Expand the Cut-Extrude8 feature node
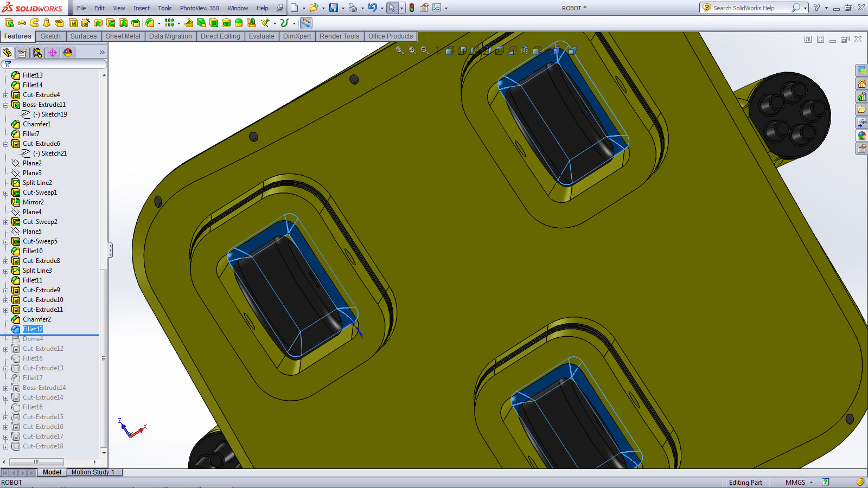The width and height of the screenshot is (868, 488). pos(6,261)
